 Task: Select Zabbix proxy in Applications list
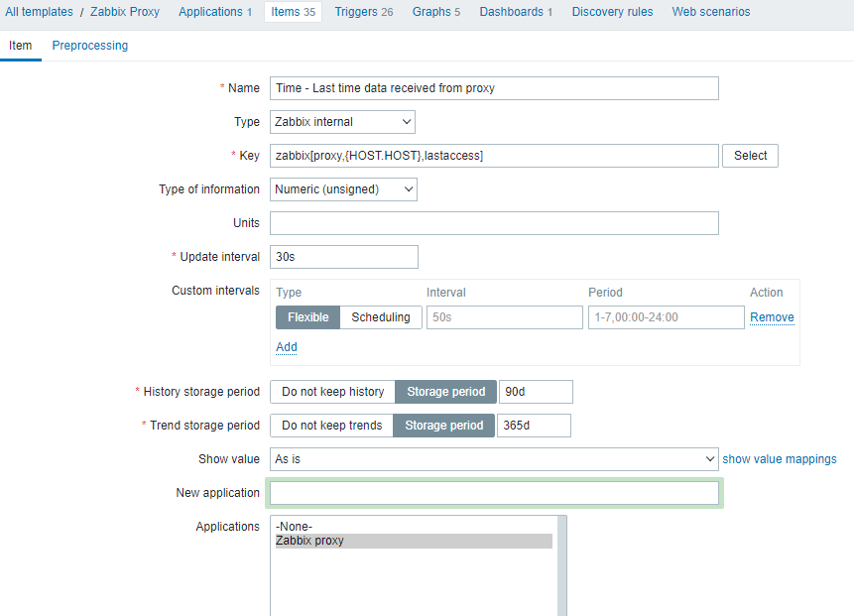coord(414,541)
